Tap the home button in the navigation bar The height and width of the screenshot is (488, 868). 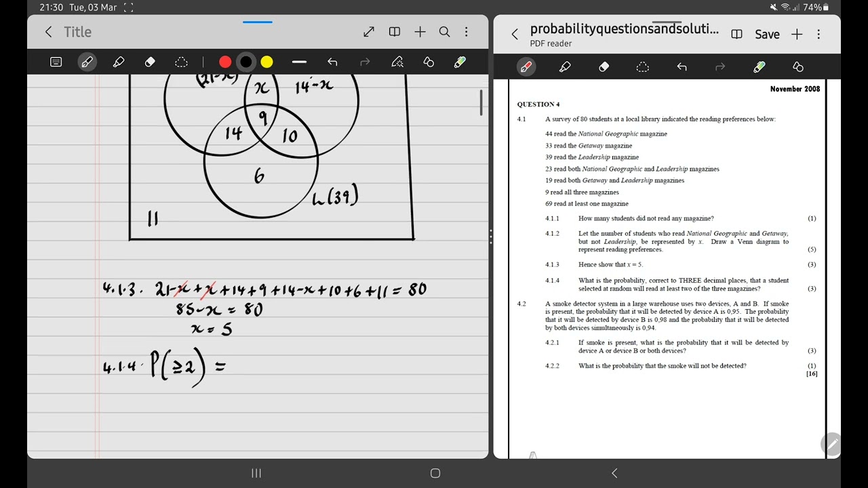[435, 473]
